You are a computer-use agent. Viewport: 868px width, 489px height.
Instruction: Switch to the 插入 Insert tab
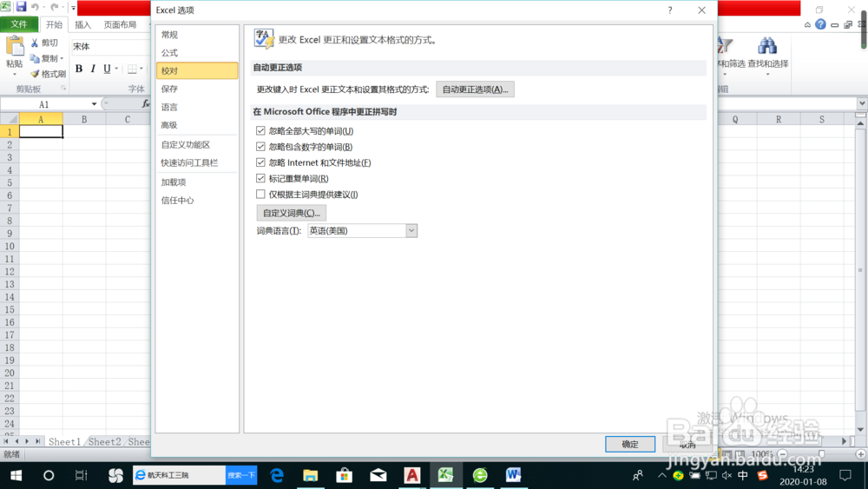coord(82,25)
